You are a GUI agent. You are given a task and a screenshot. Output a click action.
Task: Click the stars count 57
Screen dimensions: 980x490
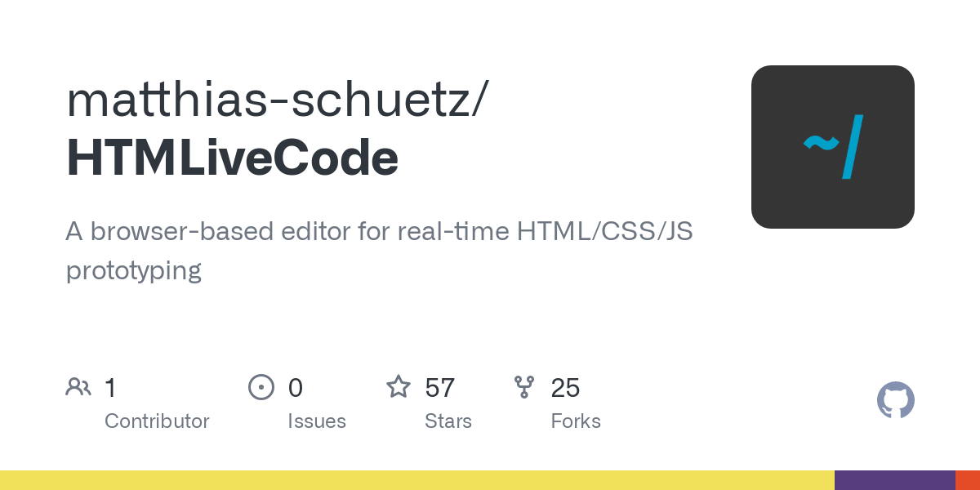coord(440,388)
